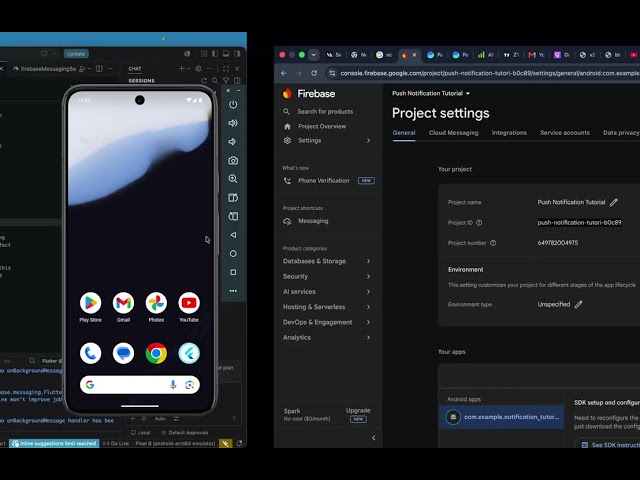This screenshot has width=640, height=480.
Task: Click the emulator home circle button
Action: pos(233,253)
